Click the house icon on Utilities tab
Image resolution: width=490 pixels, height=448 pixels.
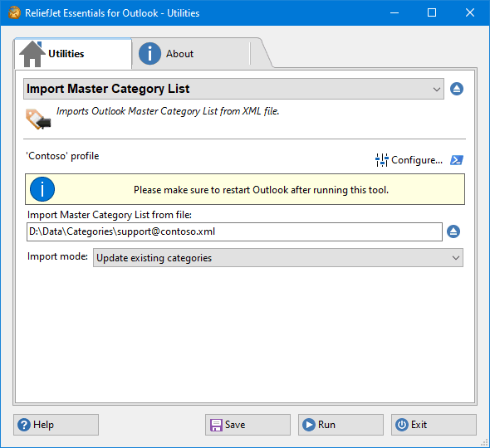32,54
